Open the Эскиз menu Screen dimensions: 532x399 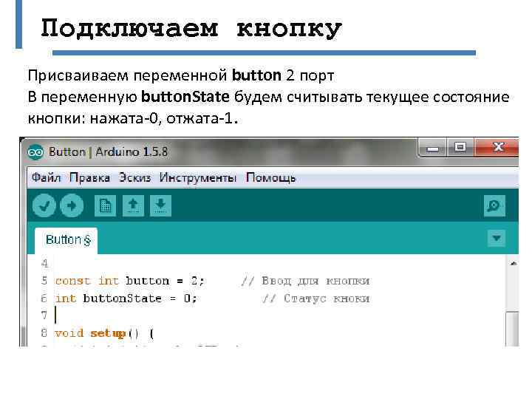pos(134,177)
